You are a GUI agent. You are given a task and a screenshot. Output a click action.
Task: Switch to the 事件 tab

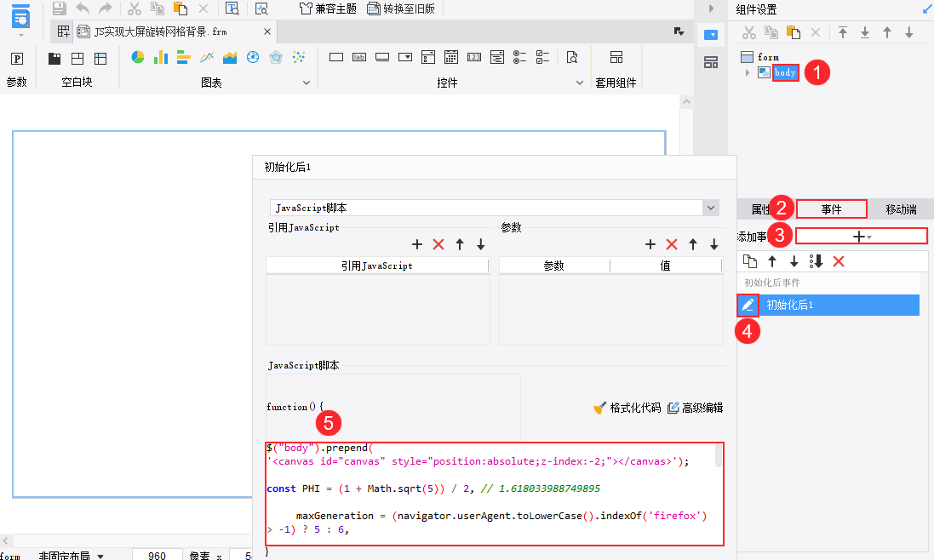coord(832,209)
